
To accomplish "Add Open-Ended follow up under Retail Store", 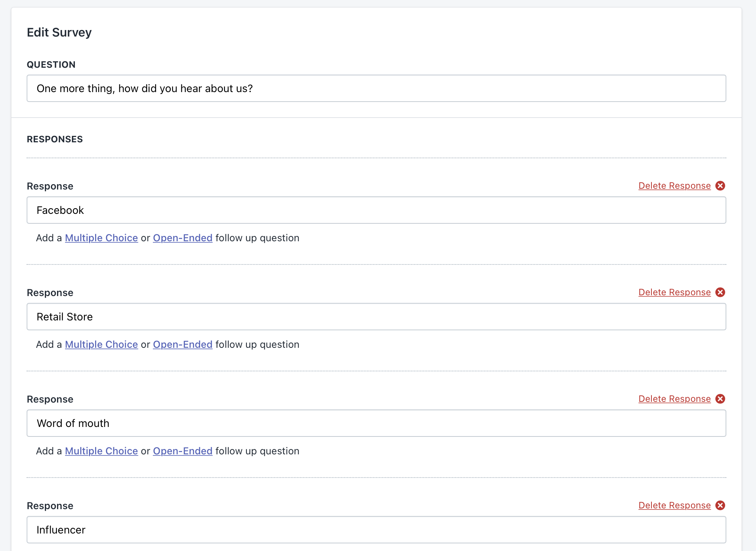I will click(183, 344).
